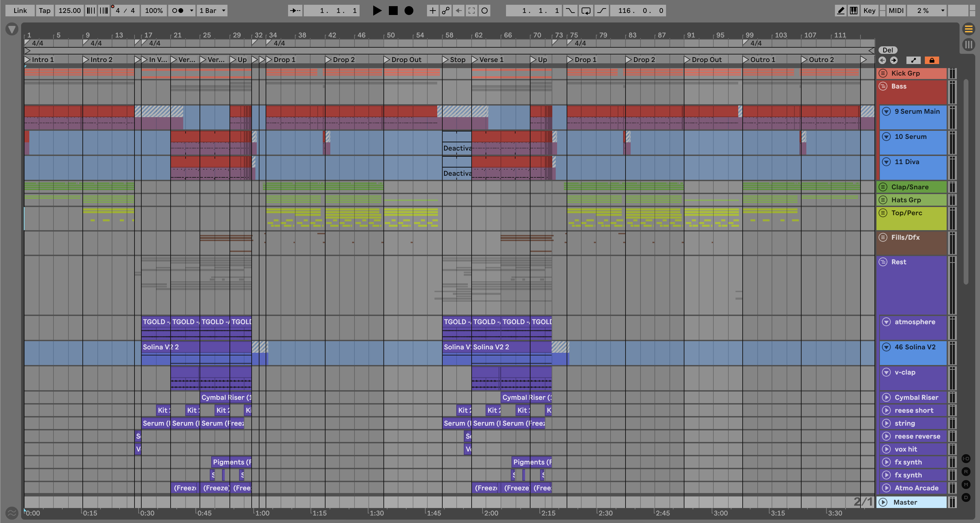Screen dimensions: 980x523
Task: Toggle the metronome button
Action: 177,11
